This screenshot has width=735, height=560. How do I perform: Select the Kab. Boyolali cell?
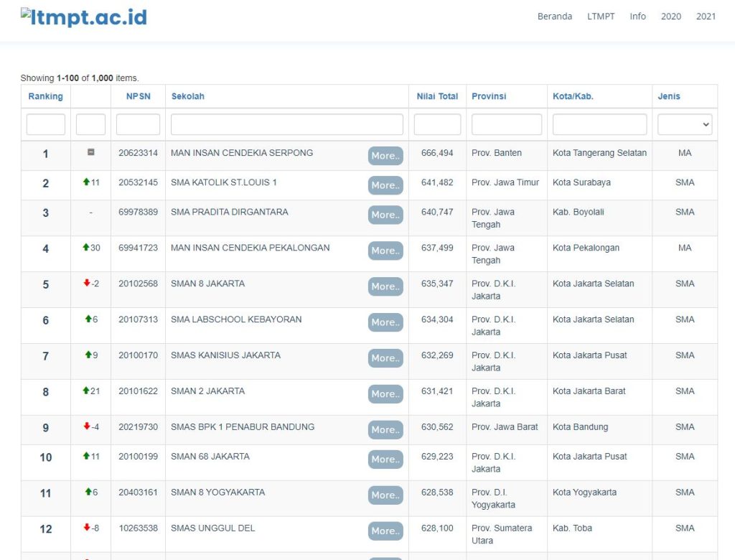pos(579,212)
